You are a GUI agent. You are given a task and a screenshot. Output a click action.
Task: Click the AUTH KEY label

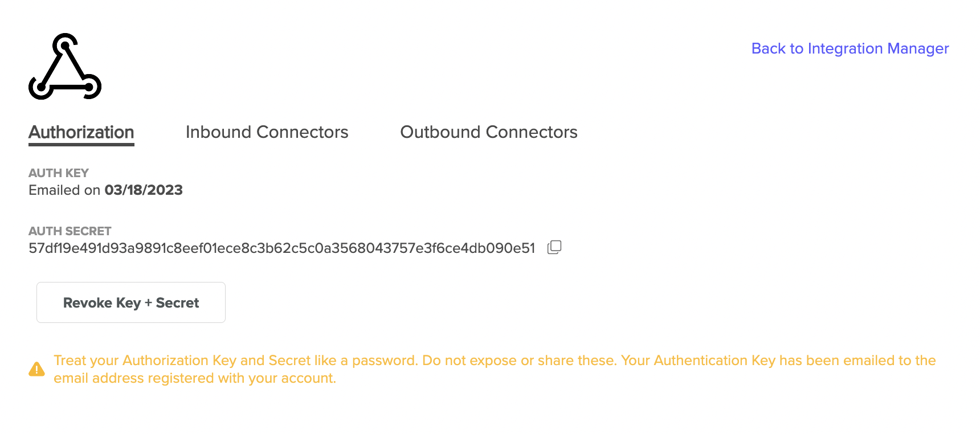click(x=59, y=173)
